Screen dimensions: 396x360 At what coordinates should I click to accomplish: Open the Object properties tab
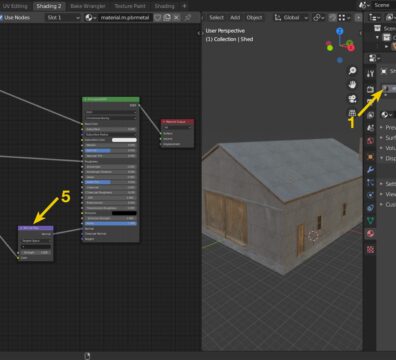(x=370, y=157)
